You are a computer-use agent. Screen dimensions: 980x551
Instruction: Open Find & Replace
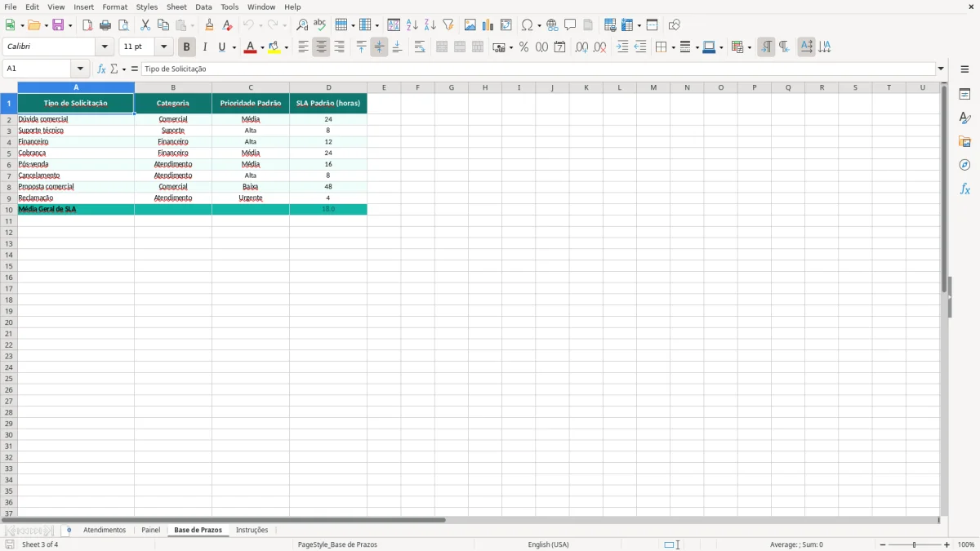tap(302, 25)
